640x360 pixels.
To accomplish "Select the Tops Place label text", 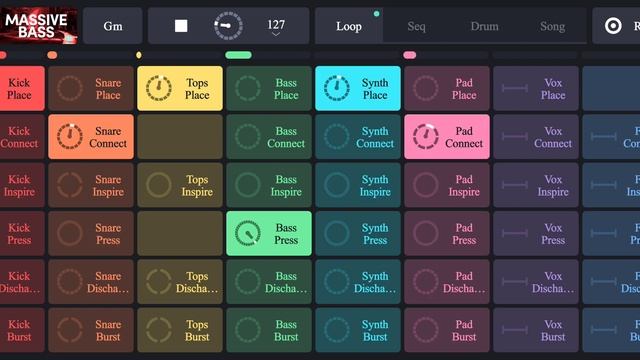I will (x=197, y=89).
